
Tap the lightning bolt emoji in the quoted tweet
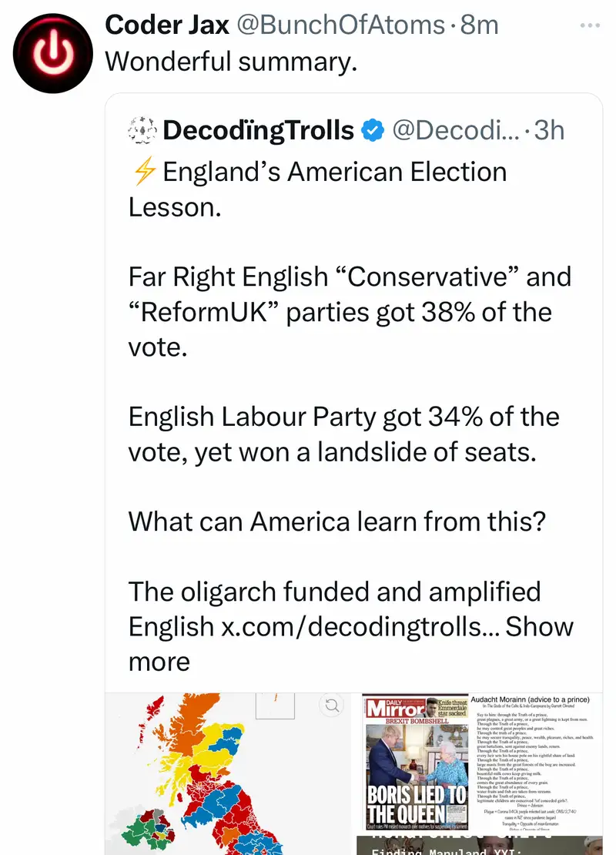click(143, 172)
